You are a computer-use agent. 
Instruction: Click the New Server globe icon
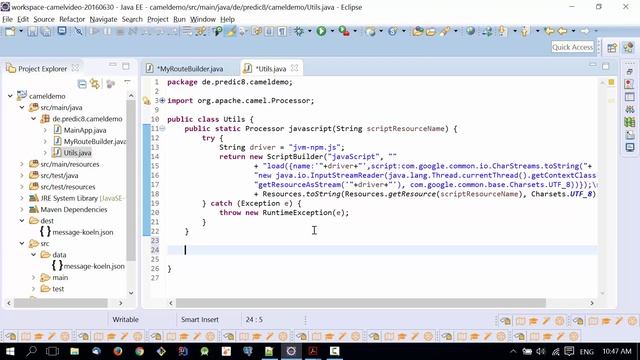point(371,31)
